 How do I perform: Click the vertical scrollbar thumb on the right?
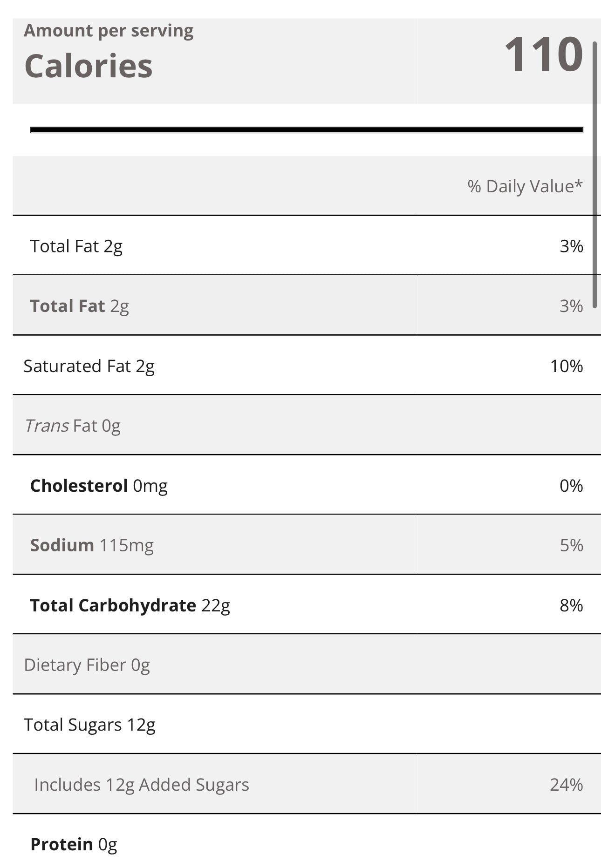pos(594,175)
